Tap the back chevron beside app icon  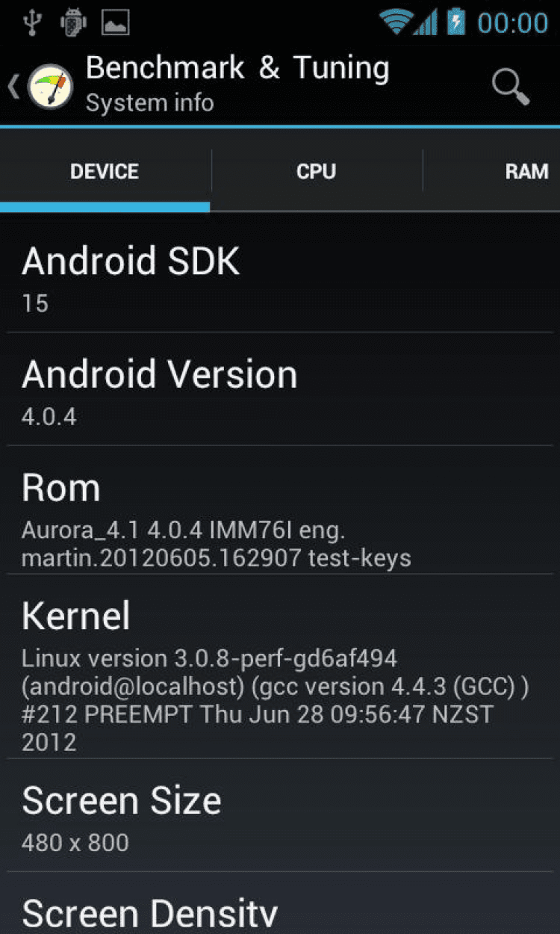13,87
